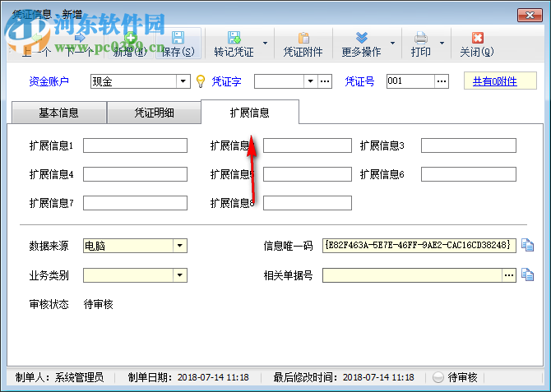
Task: Click the 凭证号 field containing 001
Action: (410, 81)
